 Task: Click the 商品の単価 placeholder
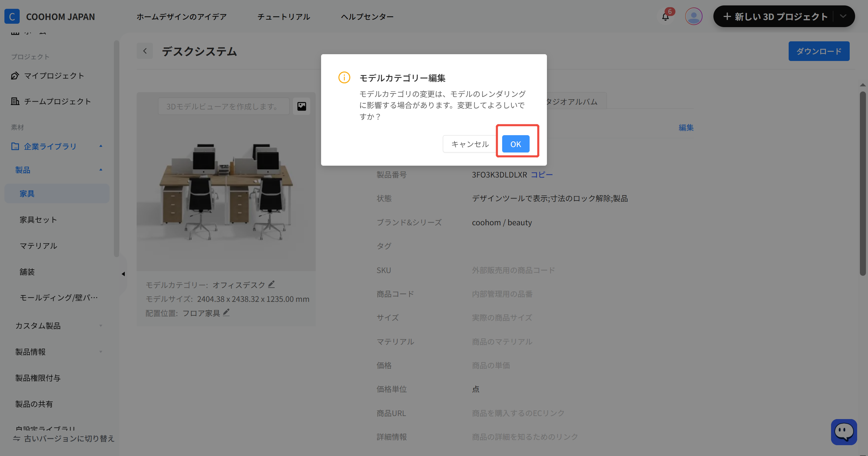[491, 365]
